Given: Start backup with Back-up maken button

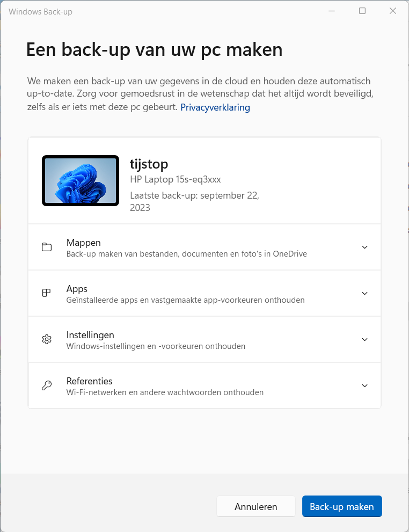Looking at the screenshot, I should tap(342, 506).
